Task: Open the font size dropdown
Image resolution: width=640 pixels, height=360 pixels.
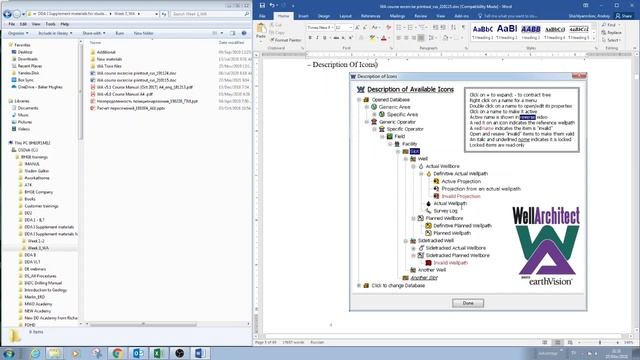Action: (x=350, y=27)
